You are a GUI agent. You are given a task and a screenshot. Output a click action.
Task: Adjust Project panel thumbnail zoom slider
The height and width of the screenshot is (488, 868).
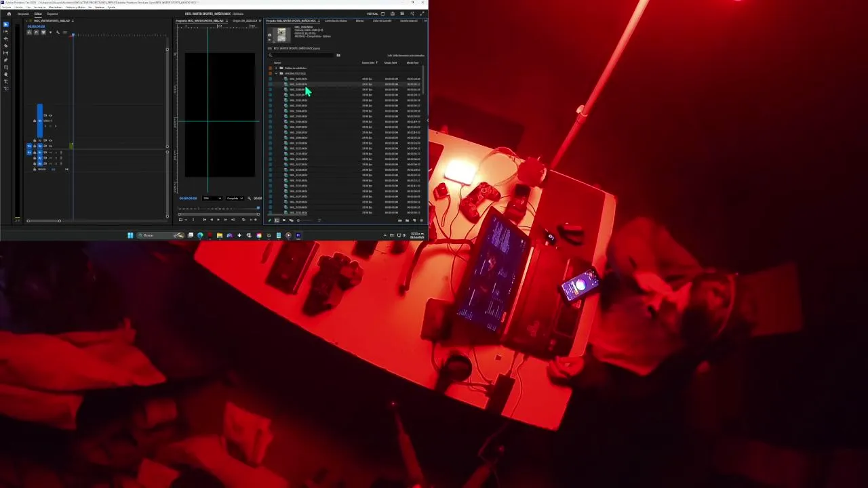point(305,220)
